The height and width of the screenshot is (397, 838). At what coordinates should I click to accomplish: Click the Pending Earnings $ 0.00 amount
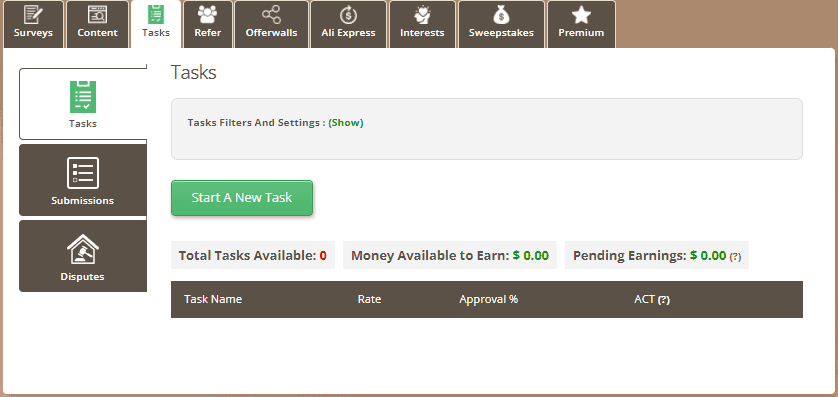[x=708, y=255]
